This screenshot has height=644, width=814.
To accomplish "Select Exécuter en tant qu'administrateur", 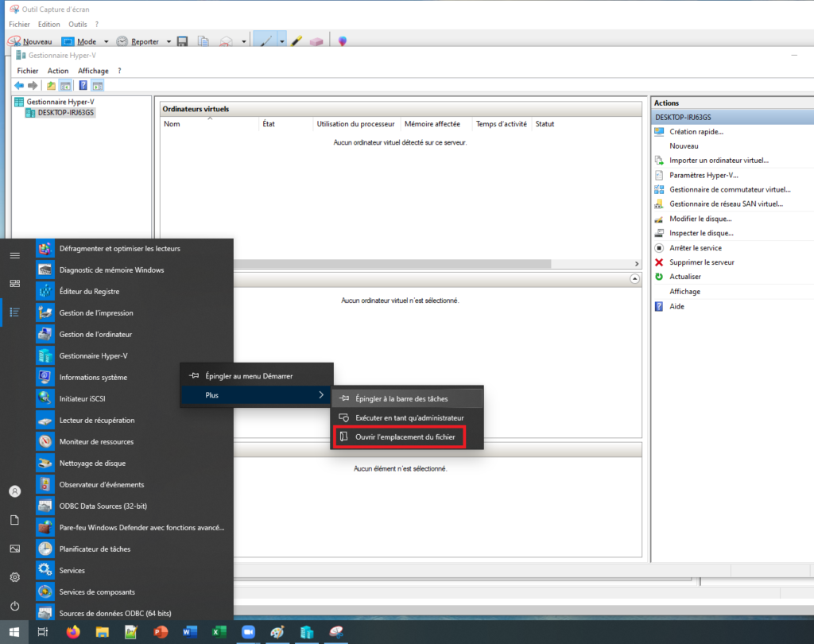I will click(x=409, y=417).
